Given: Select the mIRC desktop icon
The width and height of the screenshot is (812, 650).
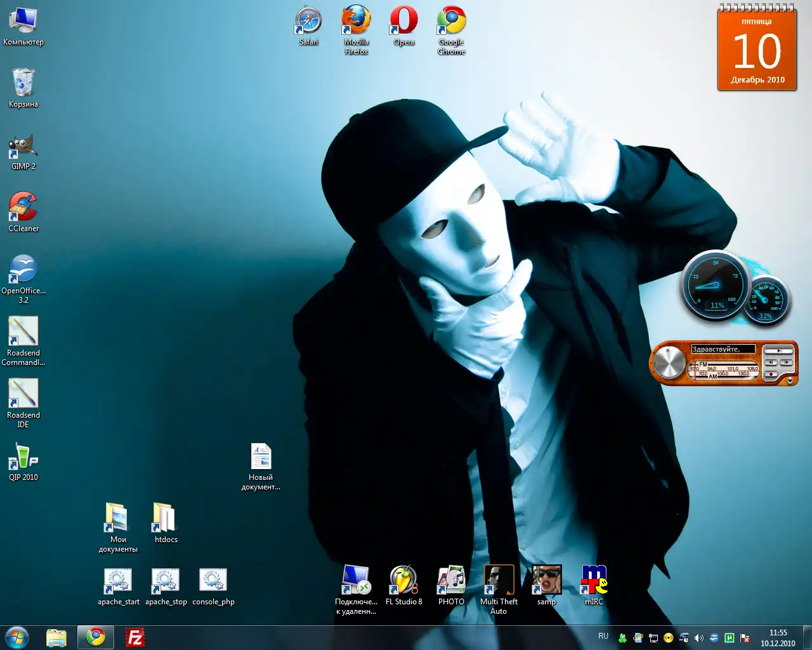Looking at the screenshot, I should click(x=594, y=580).
